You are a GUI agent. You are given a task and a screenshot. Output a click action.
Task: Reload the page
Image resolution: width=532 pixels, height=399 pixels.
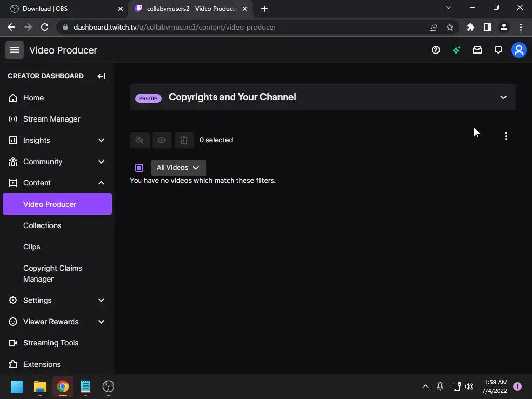pyautogui.click(x=45, y=27)
